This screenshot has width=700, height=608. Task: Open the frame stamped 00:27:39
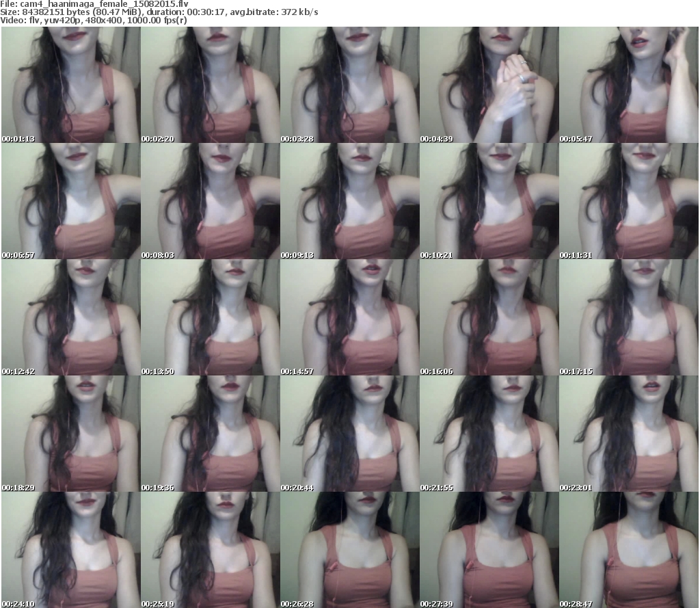point(489,549)
